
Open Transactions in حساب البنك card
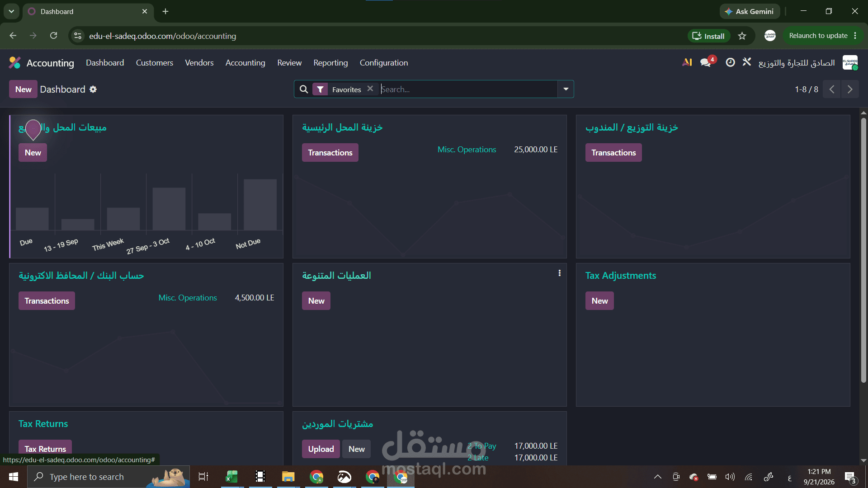(x=47, y=301)
